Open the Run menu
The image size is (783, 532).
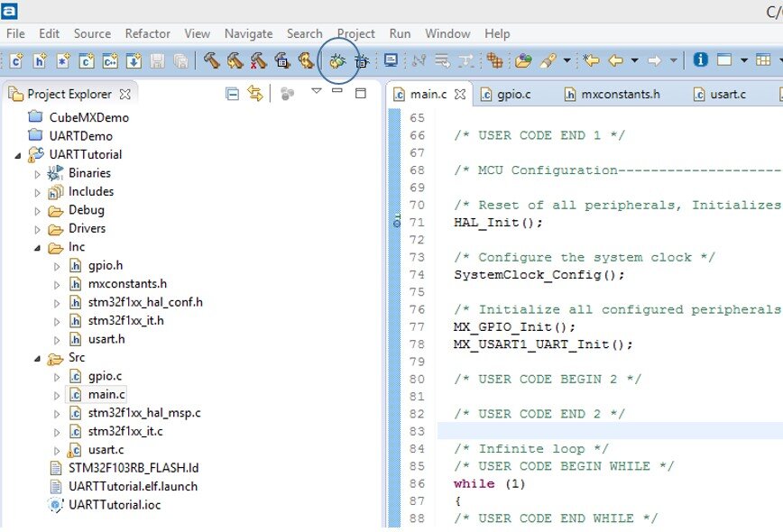(400, 33)
